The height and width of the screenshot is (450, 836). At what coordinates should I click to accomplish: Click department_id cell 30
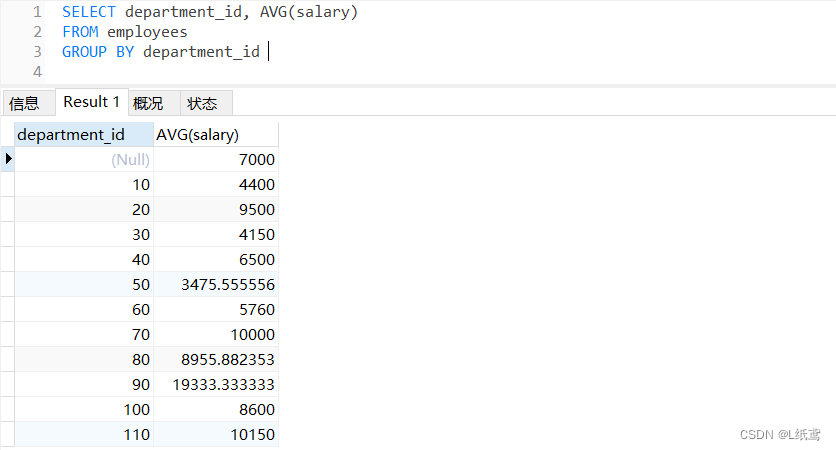pyautogui.click(x=84, y=235)
